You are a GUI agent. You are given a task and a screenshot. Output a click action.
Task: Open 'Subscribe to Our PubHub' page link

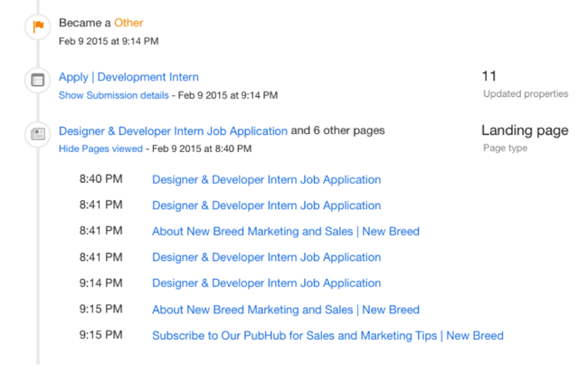point(327,335)
